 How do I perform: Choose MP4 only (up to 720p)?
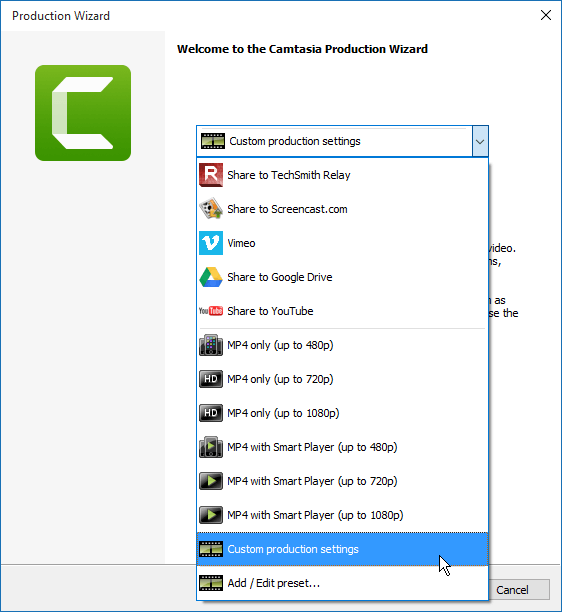(342, 379)
